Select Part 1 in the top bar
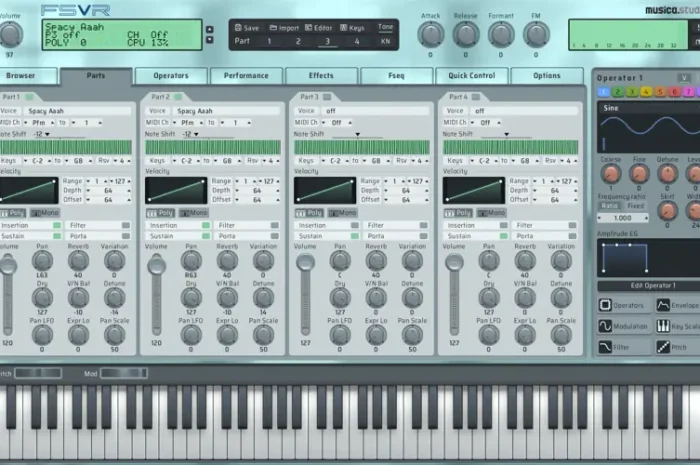 pyautogui.click(x=269, y=41)
